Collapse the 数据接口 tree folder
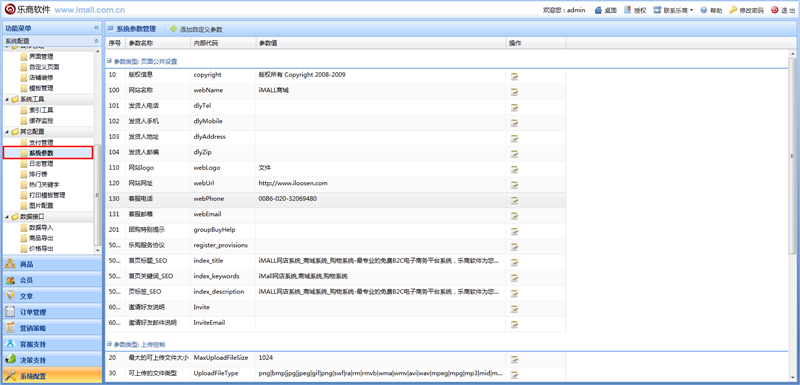The height and width of the screenshot is (385, 800). click(x=7, y=217)
